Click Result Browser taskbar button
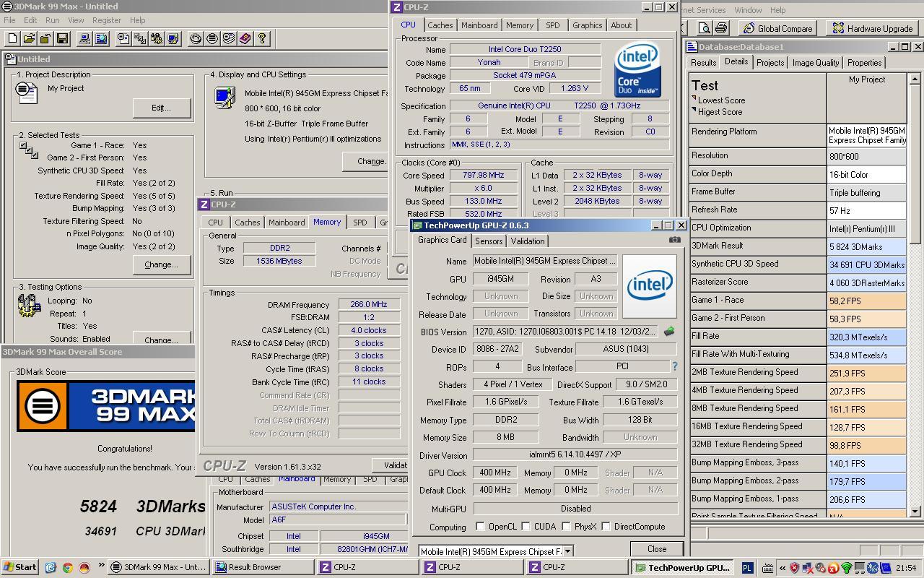The width and height of the screenshot is (924, 578). (262, 567)
